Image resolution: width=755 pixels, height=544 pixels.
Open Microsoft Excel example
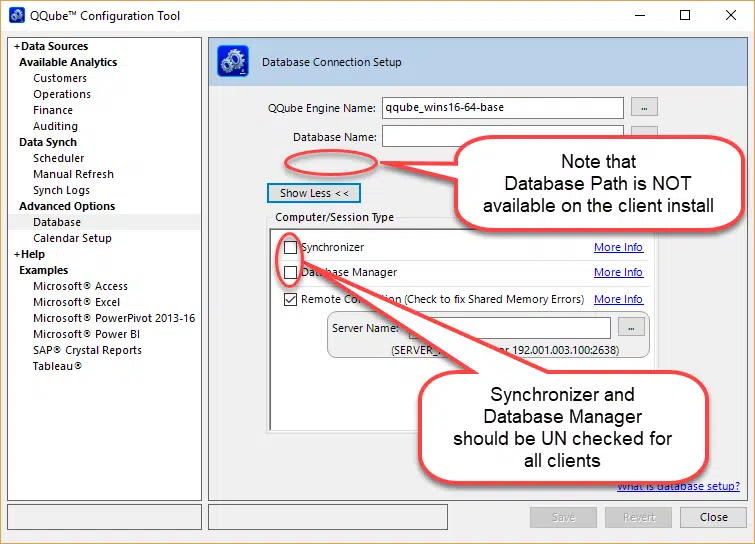coord(76,302)
